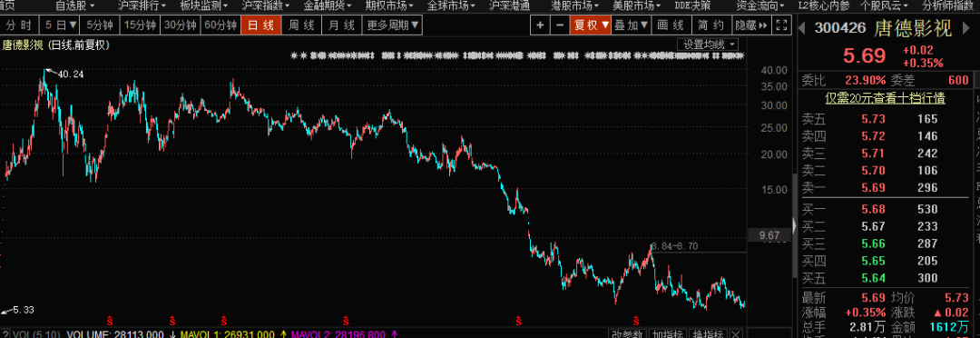This screenshot has width=980, height=338.
Task: Click the 换指标 button
Action: 707,334
